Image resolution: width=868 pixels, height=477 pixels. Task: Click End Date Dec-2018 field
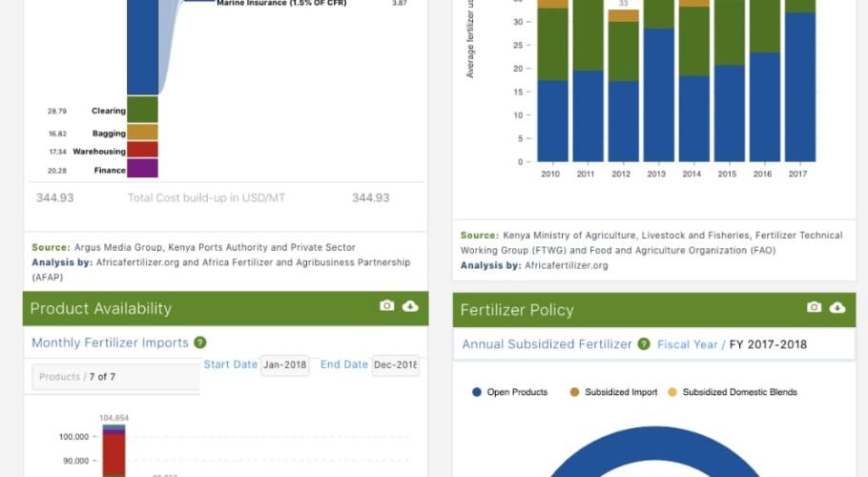395,365
